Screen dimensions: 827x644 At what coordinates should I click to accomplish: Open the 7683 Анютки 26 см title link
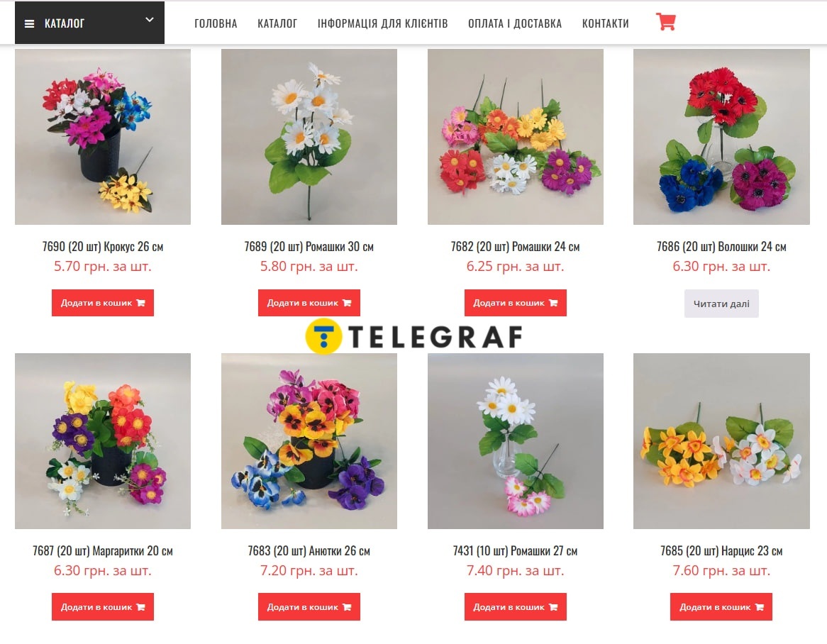[x=309, y=550]
